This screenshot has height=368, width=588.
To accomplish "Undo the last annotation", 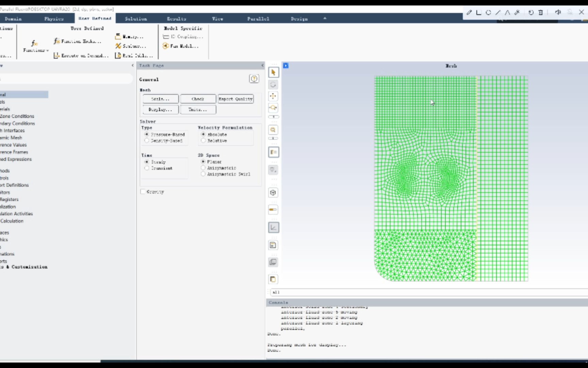I will (x=531, y=12).
